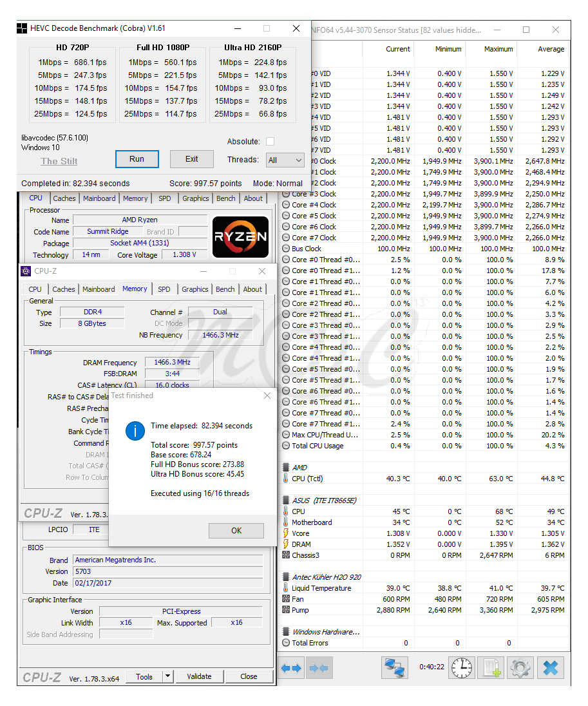Click the Liquid Temperature thermometer icon
Image resolution: width=588 pixels, height=706 pixels.
click(286, 588)
